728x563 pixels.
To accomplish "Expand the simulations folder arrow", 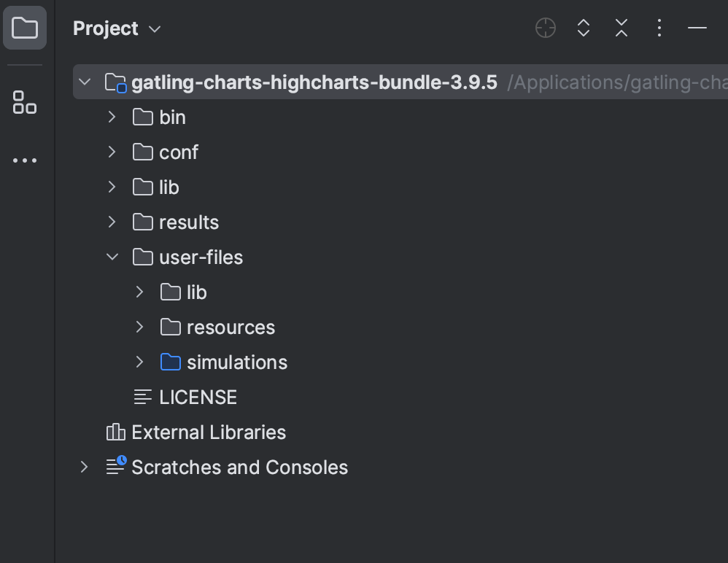I will 140,362.
